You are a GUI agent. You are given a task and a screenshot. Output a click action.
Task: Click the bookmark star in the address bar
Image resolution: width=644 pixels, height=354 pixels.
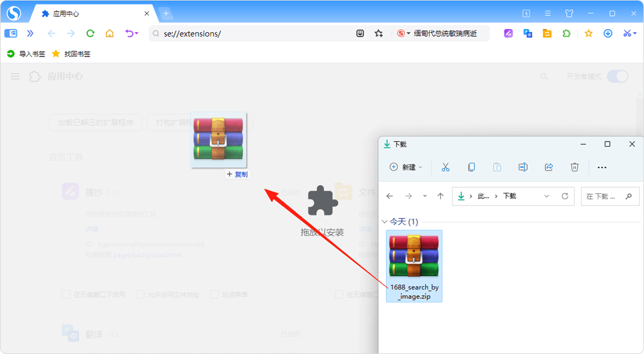[379, 34]
